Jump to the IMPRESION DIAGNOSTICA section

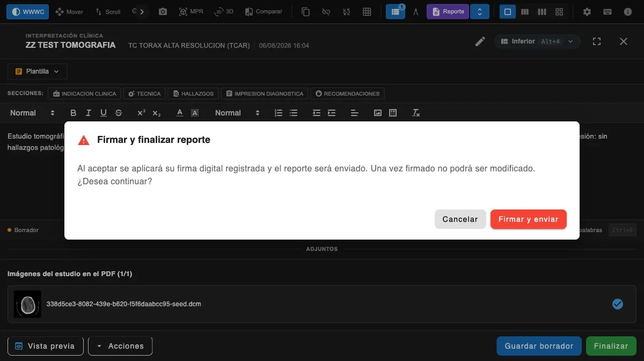[265, 93]
